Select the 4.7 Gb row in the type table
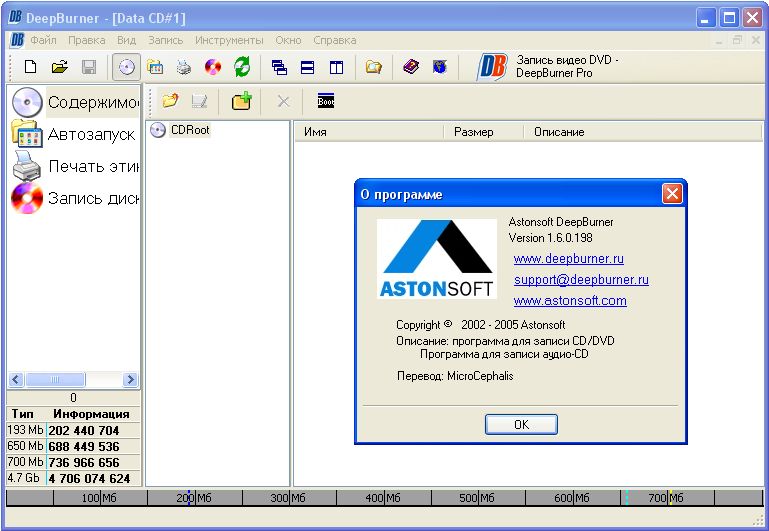The width and height of the screenshot is (769, 531). point(74,478)
